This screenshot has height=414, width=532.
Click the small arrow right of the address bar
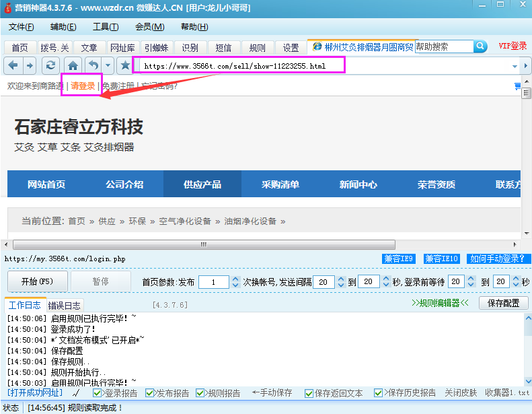click(x=526, y=65)
